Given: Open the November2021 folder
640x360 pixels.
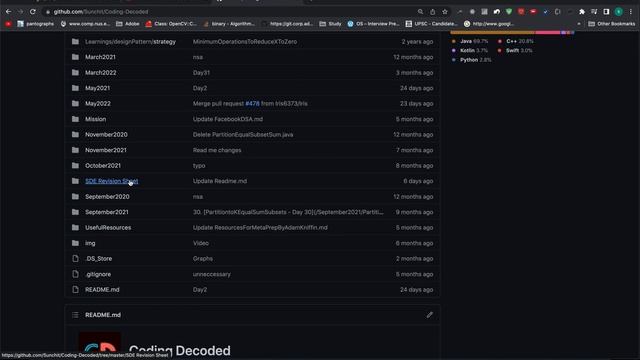Looking at the screenshot, I should coord(106,150).
